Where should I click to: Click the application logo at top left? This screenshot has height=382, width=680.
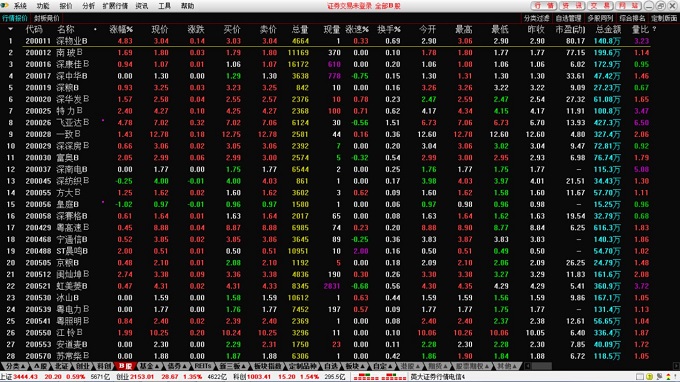pos(5,5)
